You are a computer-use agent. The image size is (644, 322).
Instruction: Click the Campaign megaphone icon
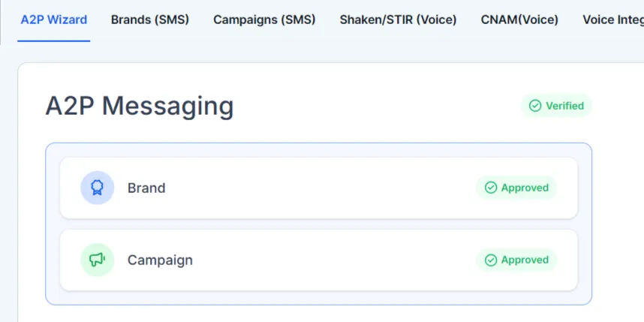tap(97, 260)
